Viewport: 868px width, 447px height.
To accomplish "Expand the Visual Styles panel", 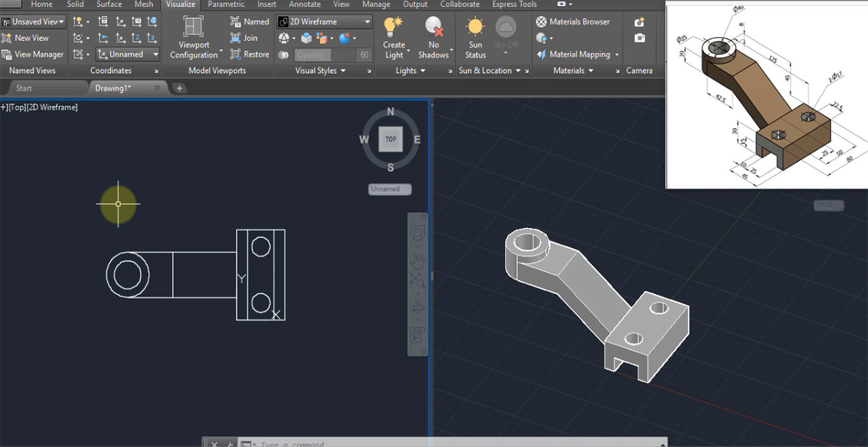I will [320, 71].
